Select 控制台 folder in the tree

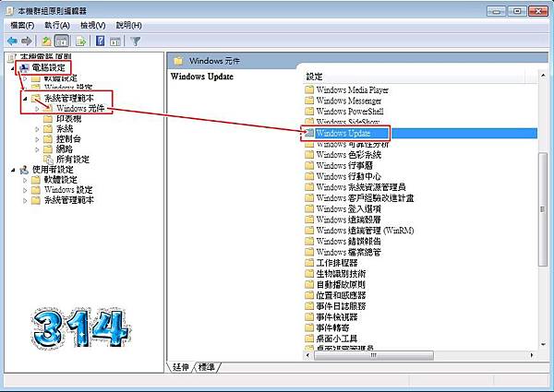point(68,139)
